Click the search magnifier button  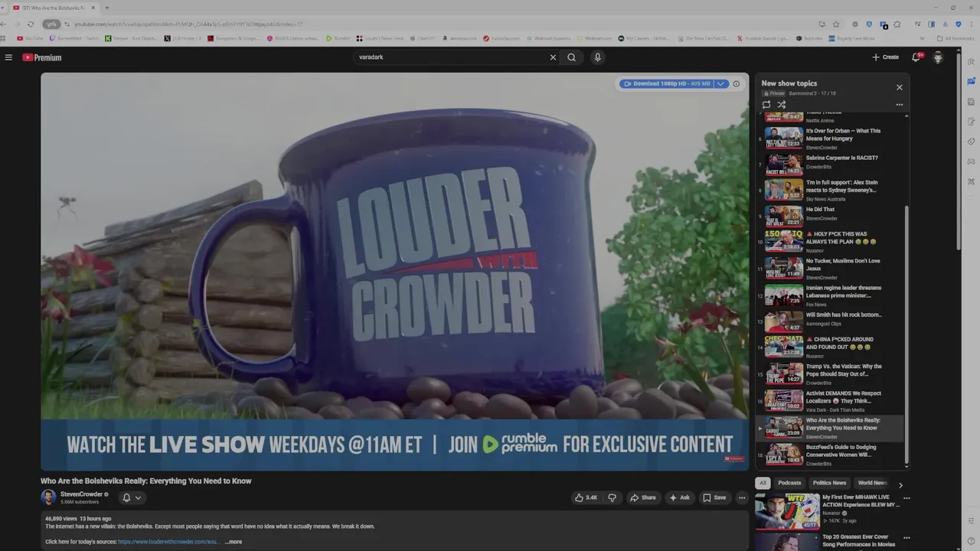click(x=571, y=57)
